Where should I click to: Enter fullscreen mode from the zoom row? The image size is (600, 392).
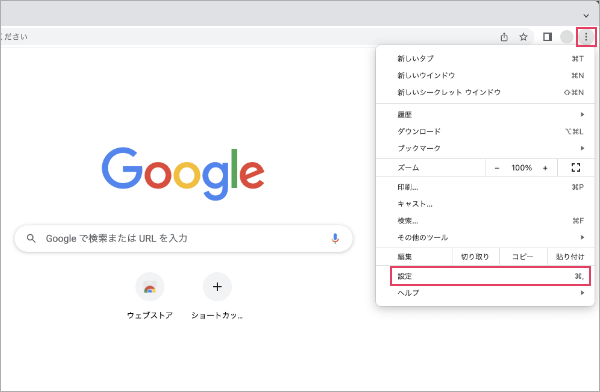(576, 167)
